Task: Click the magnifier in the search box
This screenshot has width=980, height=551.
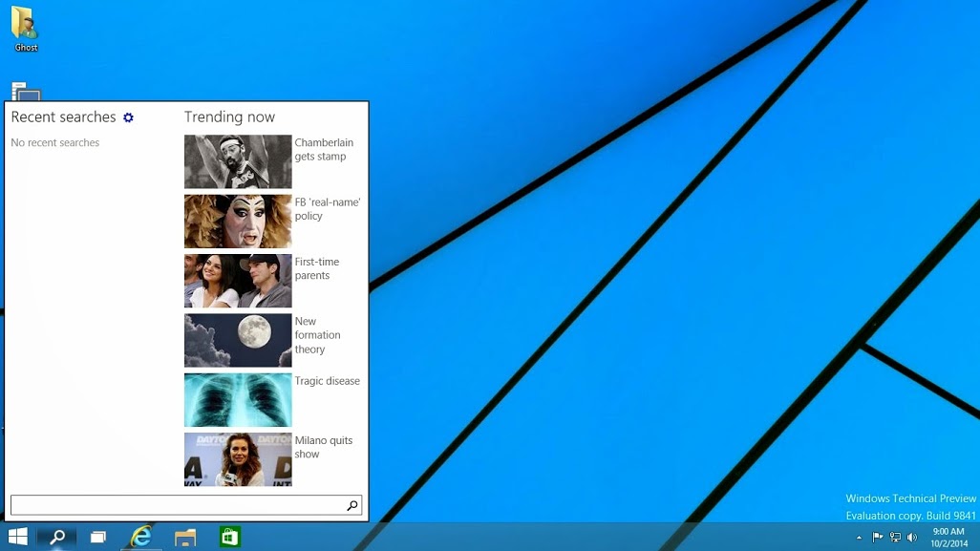Action: [x=352, y=505]
